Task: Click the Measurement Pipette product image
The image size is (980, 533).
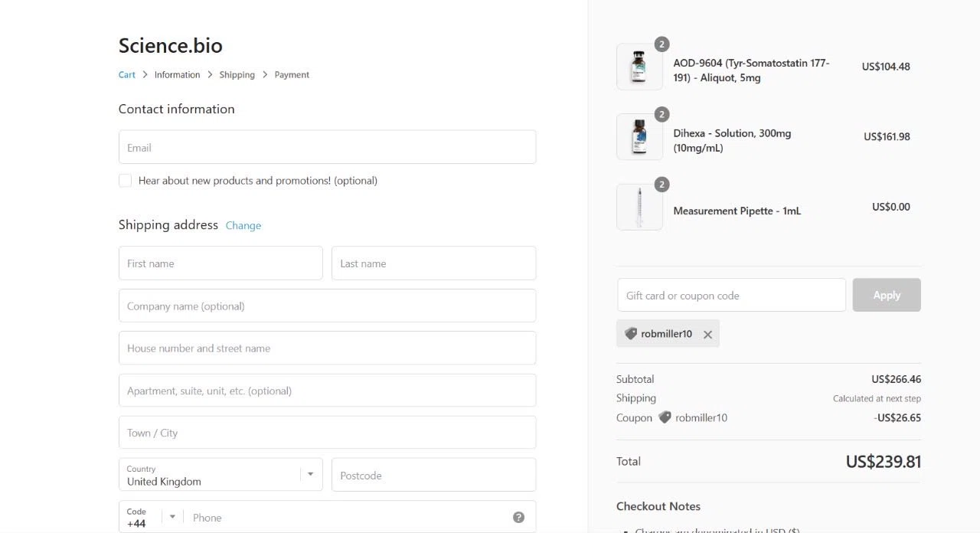Action: (639, 207)
